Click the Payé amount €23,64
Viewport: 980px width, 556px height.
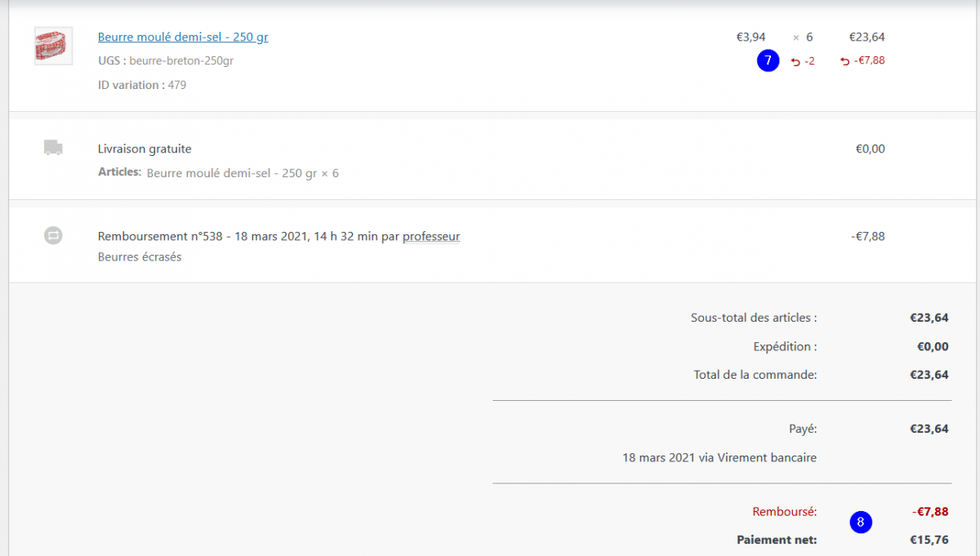click(929, 429)
